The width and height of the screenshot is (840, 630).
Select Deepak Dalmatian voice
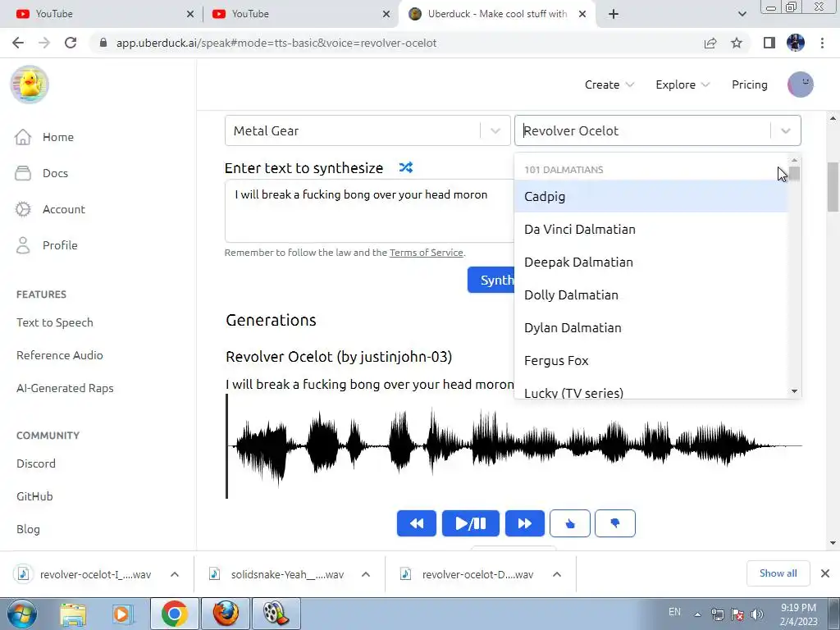pyautogui.click(x=651, y=262)
